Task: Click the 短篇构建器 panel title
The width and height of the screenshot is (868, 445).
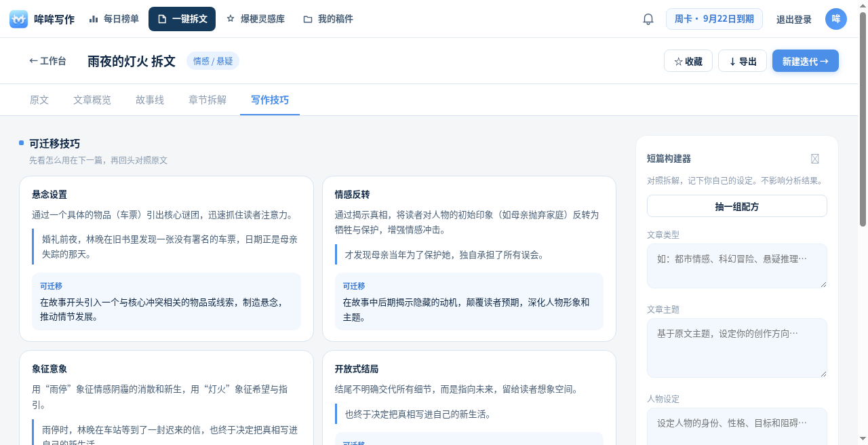Action: pyautogui.click(x=669, y=159)
